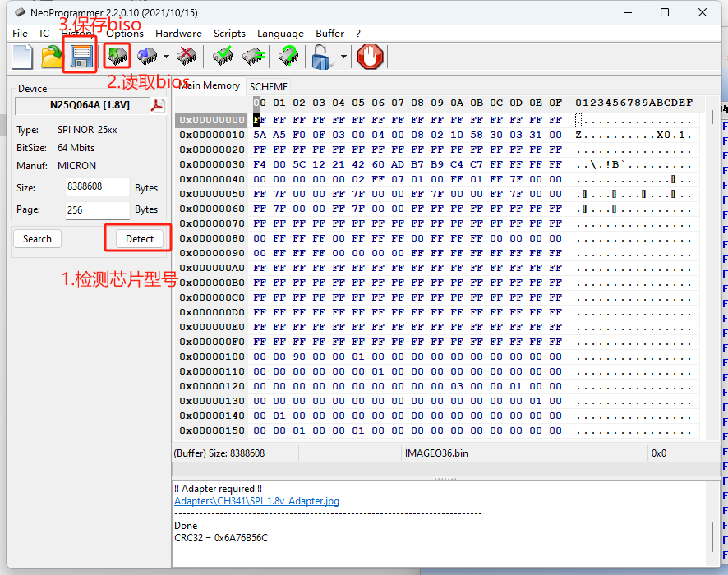
Task: Open the Hardware menu
Action: [178, 34]
